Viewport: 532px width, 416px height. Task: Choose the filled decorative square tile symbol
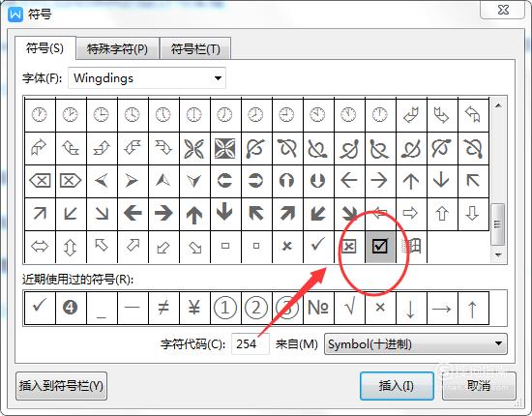tap(225, 148)
